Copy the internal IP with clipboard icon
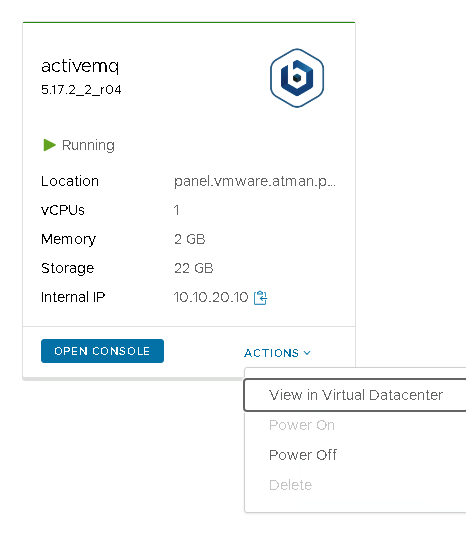466x533 pixels. pyautogui.click(x=260, y=298)
